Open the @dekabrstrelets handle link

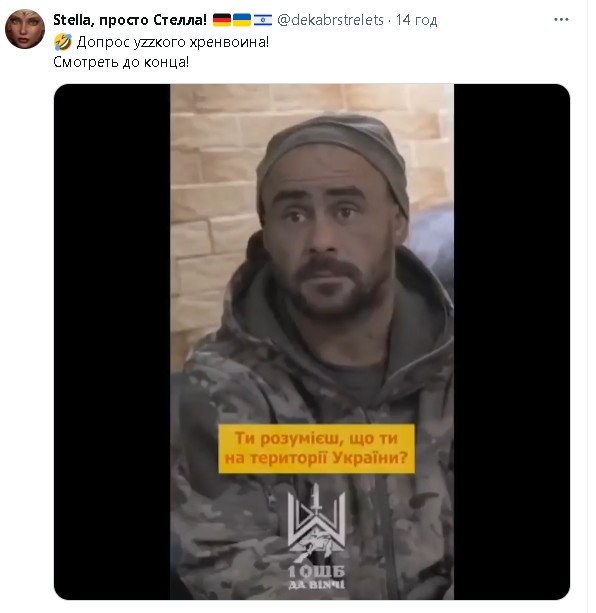[330, 20]
